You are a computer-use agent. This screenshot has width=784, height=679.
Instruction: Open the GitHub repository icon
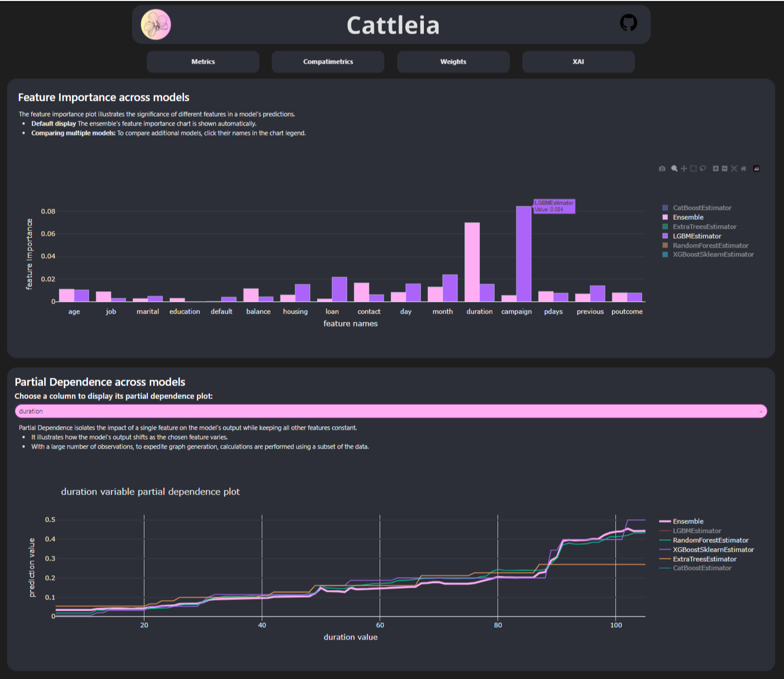[628, 23]
